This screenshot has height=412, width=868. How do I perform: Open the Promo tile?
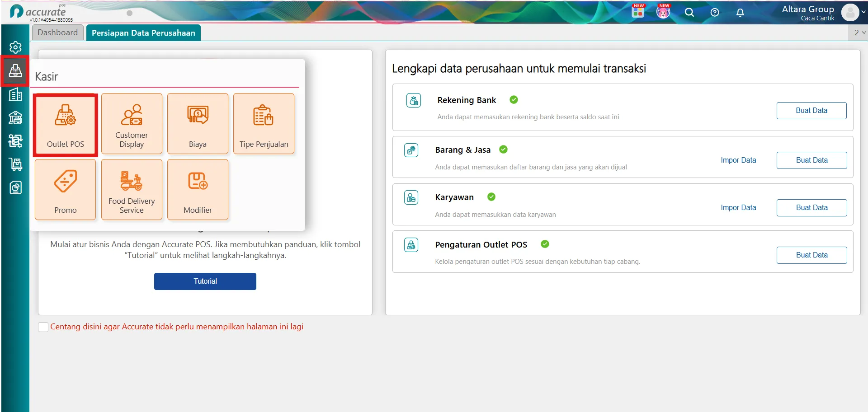(66, 190)
